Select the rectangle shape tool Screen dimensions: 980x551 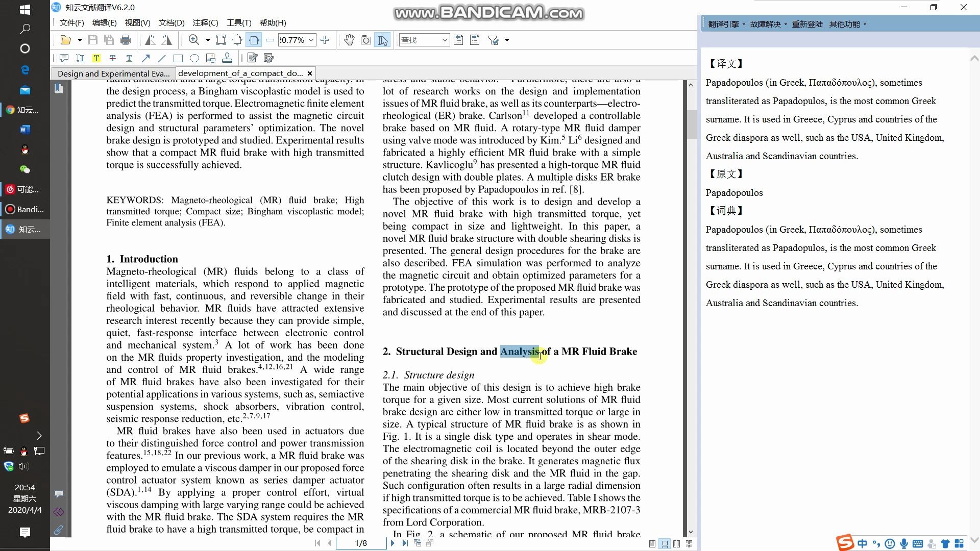point(178,58)
